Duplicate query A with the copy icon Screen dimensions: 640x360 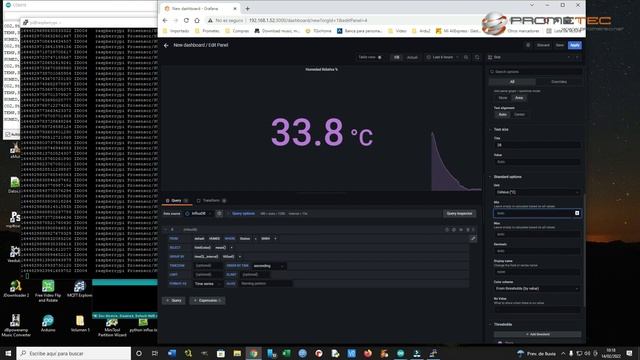453,230
